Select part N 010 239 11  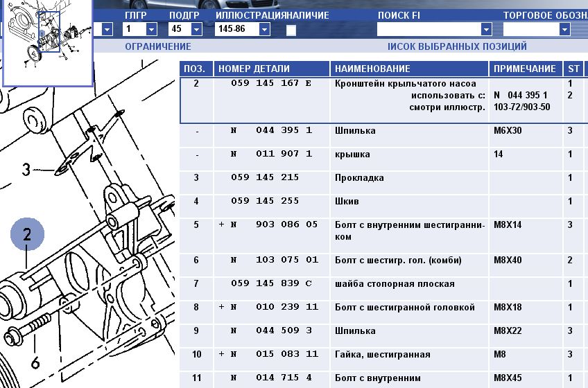click(x=268, y=307)
